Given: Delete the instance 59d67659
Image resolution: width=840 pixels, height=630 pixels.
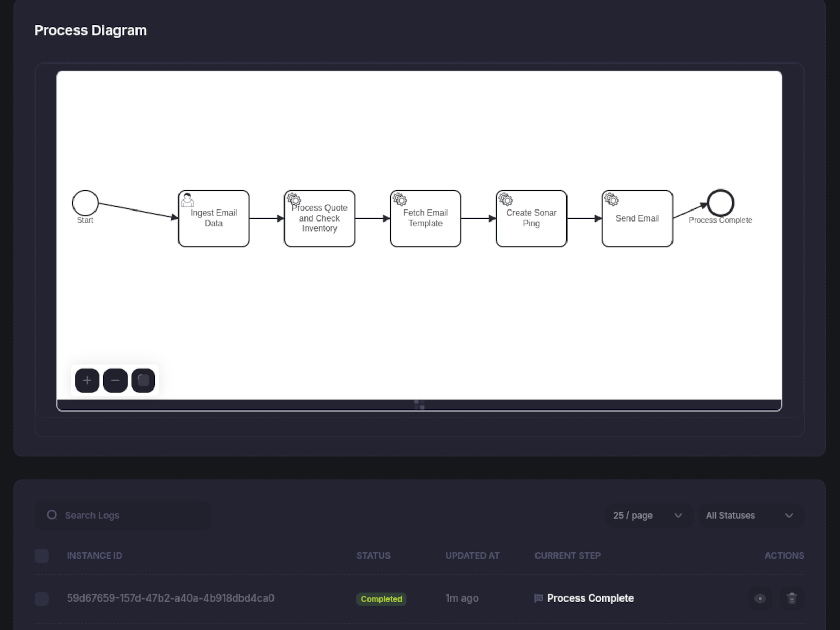Looking at the screenshot, I should (x=791, y=598).
